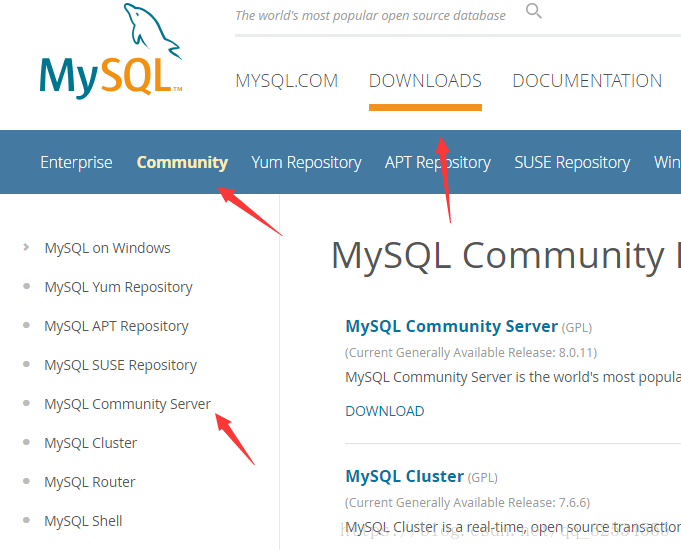The width and height of the screenshot is (681, 550).
Task: Open SUSE Repository in the blue bar
Action: pos(572,162)
